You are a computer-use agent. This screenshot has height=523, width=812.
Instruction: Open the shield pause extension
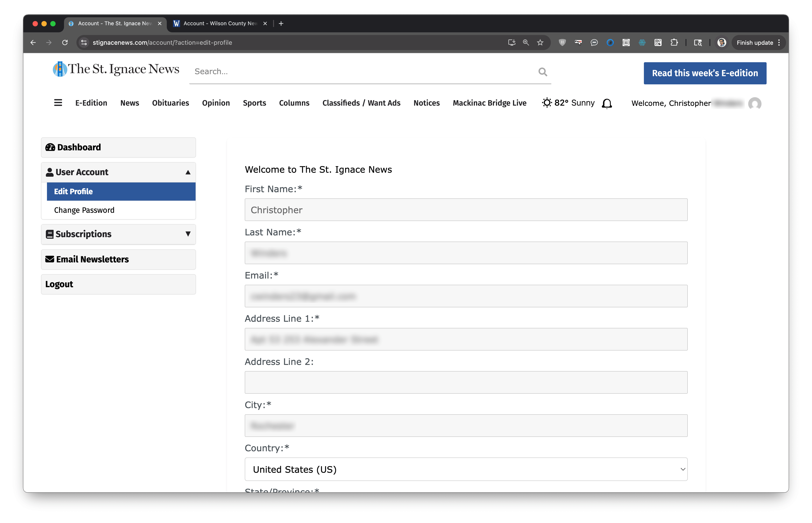point(562,43)
